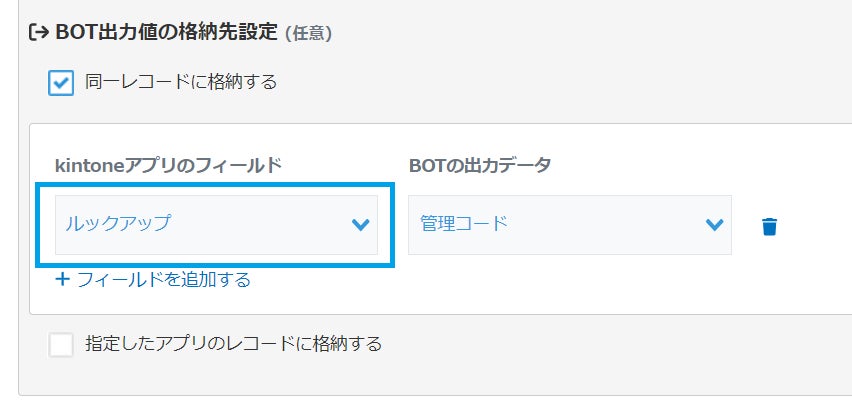Click the arrow icon before BOT出力値の格納先設定
The width and height of the screenshot is (852, 403).
pyautogui.click(x=39, y=33)
